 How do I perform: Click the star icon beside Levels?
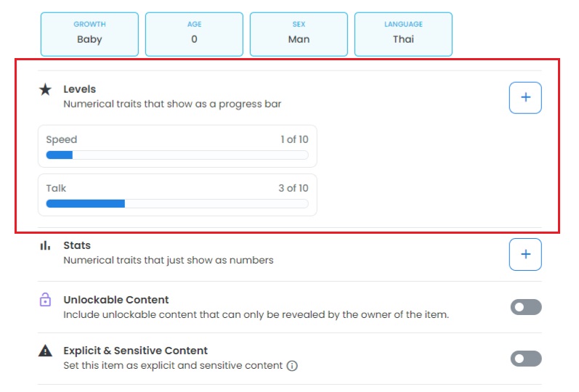(45, 89)
